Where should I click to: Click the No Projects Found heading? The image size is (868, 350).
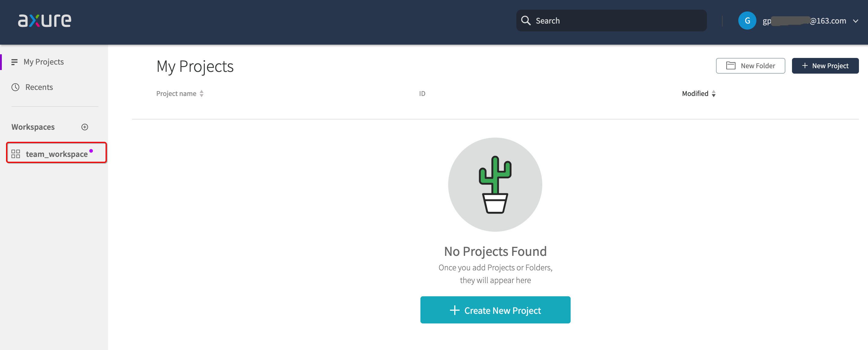click(495, 251)
